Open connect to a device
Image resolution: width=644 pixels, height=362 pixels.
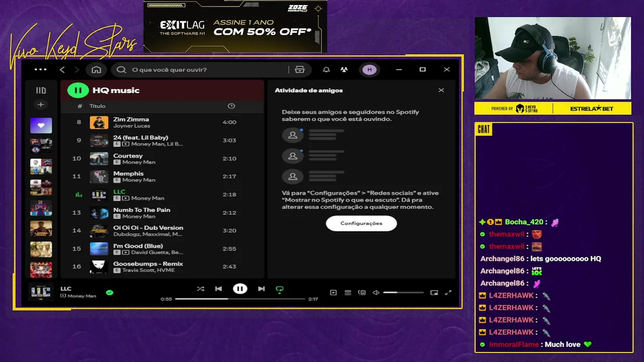click(x=362, y=293)
